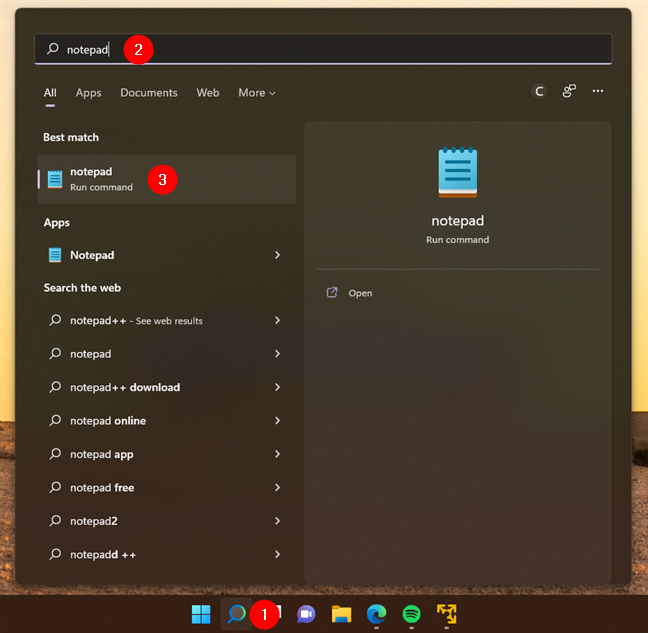
Task: Switch to the Web filter tab
Action: tap(208, 93)
